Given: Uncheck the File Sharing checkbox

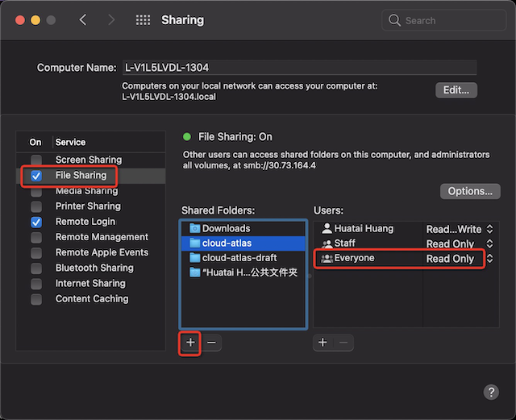Looking at the screenshot, I should (36, 175).
